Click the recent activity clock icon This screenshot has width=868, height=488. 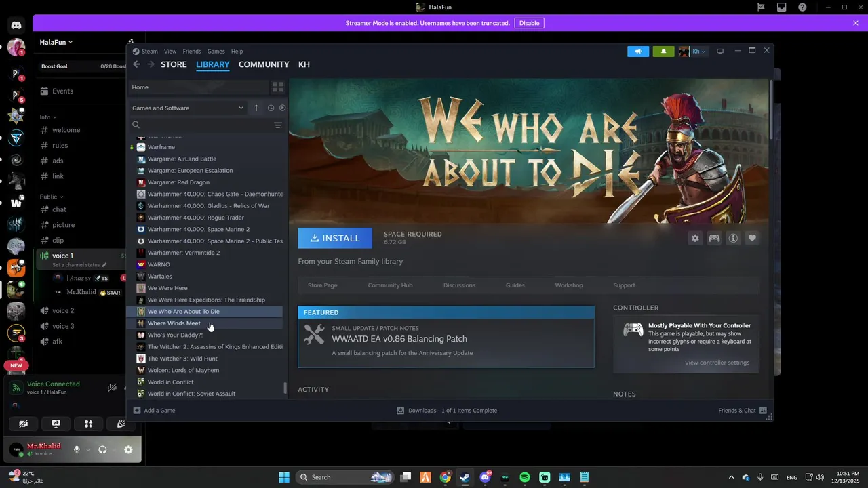click(x=271, y=108)
